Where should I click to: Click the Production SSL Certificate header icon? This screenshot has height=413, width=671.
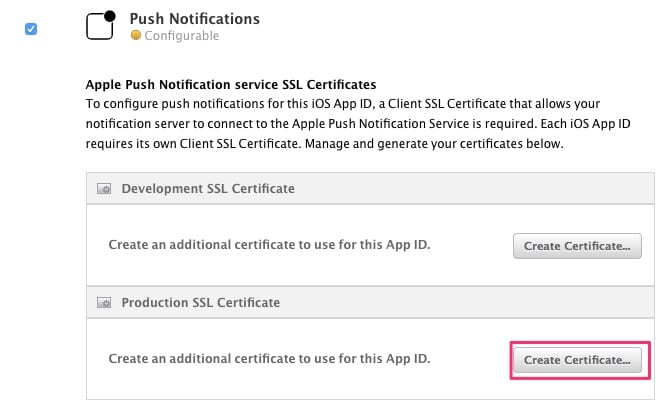pos(104,303)
